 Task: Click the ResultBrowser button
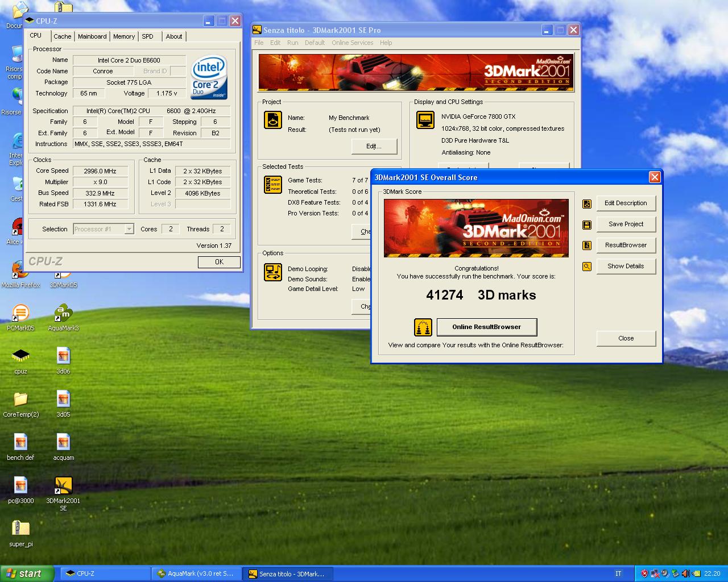[x=626, y=246]
